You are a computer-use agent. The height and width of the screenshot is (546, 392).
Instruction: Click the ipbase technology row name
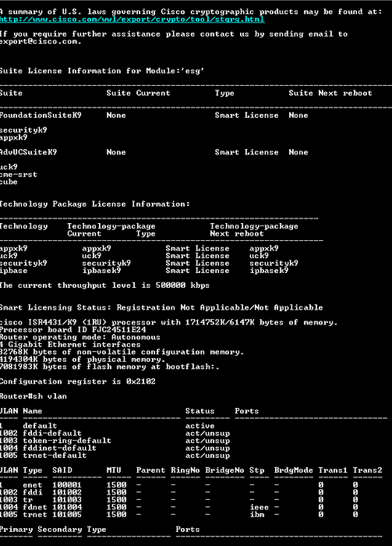[x=13, y=271]
